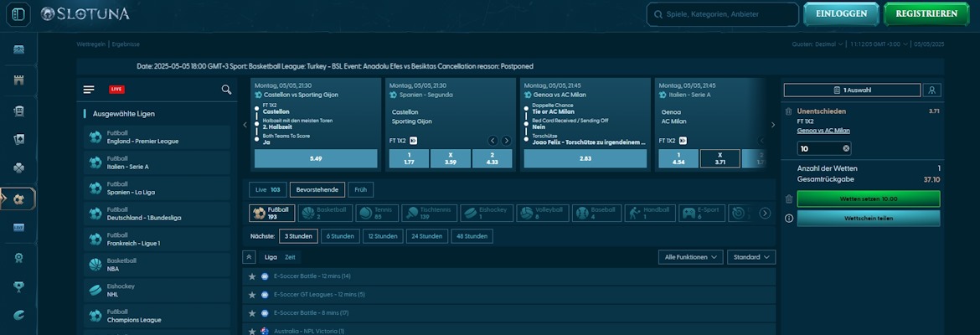This screenshot has width=980, height=335.
Task: Show more sports with the round arrow
Action: click(x=765, y=213)
